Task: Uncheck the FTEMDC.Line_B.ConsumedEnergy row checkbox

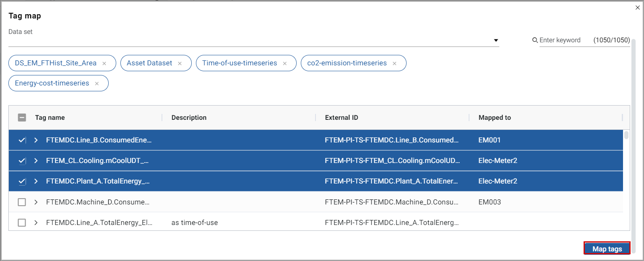Action: (22, 140)
